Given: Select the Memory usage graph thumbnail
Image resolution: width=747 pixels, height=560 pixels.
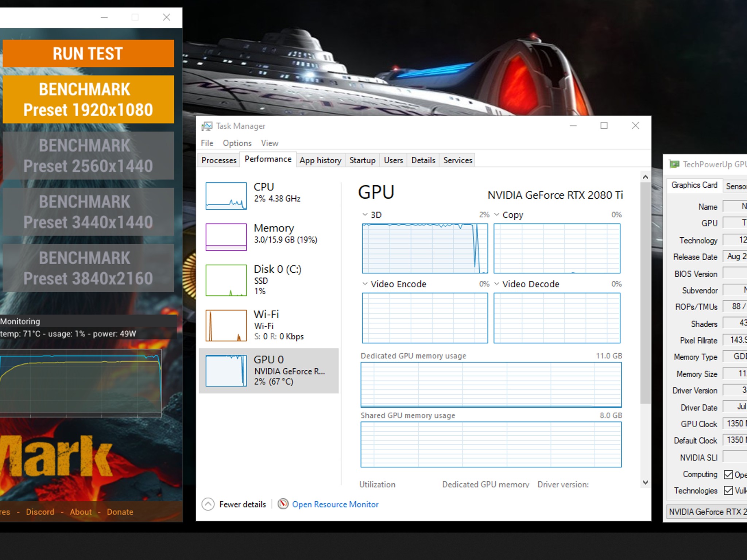Looking at the screenshot, I should pos(226,237).
